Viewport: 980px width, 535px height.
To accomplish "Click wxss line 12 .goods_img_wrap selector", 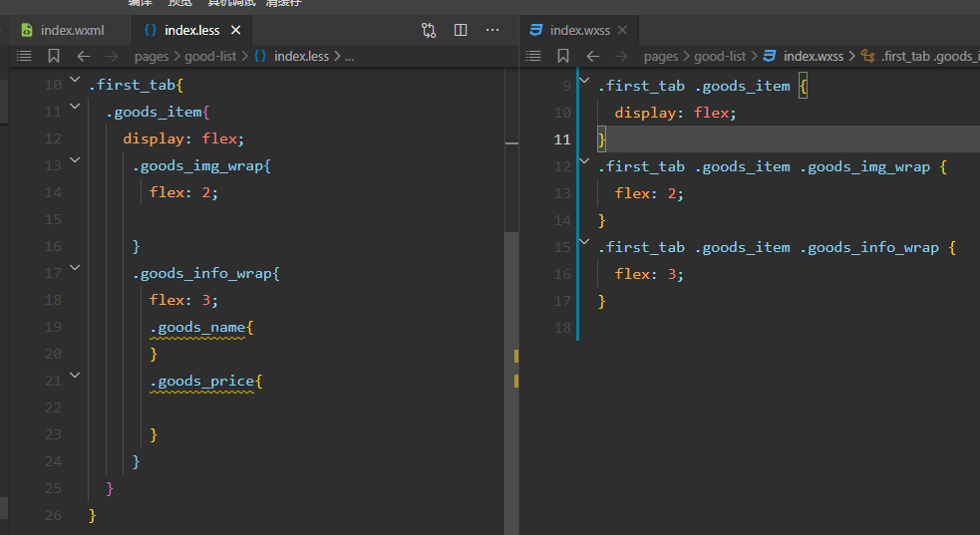I will coord(865,166).
